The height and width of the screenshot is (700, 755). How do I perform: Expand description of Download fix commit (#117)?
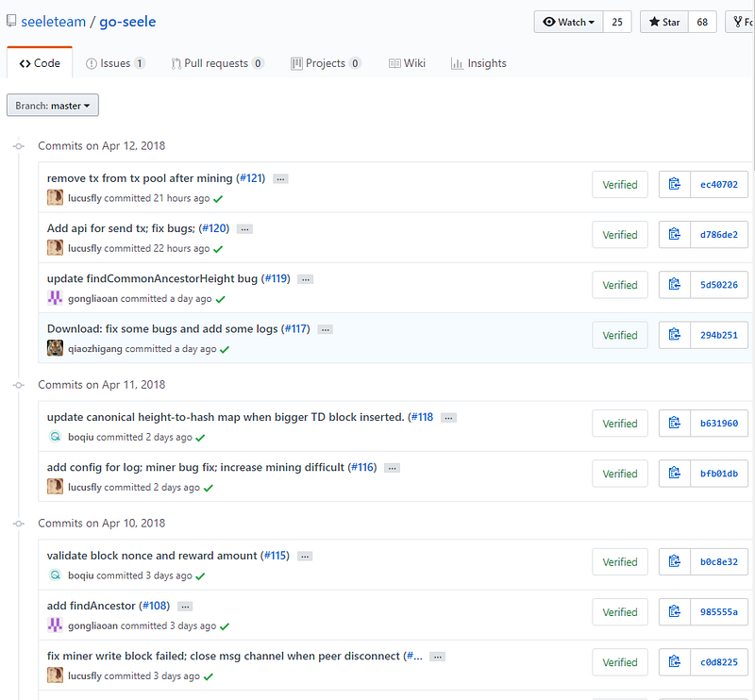[x=326, y=329]
